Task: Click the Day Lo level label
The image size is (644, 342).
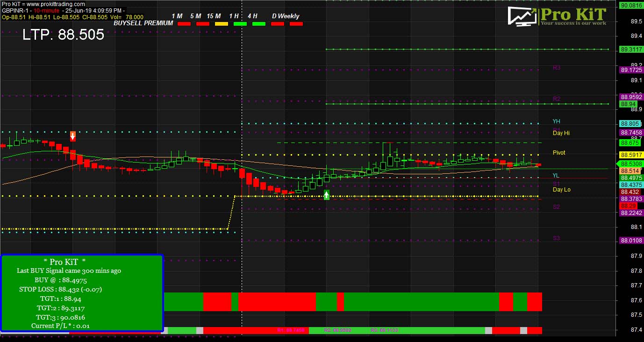Action: (x=561, y=190)
